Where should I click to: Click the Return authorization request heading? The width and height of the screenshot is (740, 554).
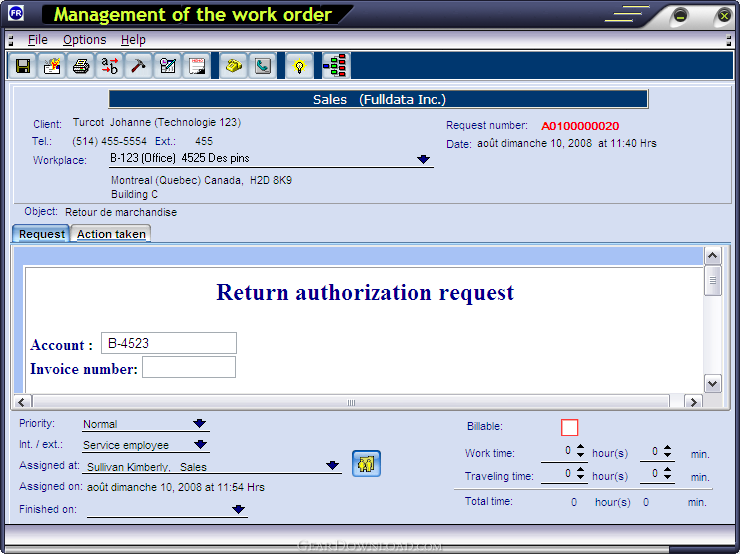[x=365, y=293]
